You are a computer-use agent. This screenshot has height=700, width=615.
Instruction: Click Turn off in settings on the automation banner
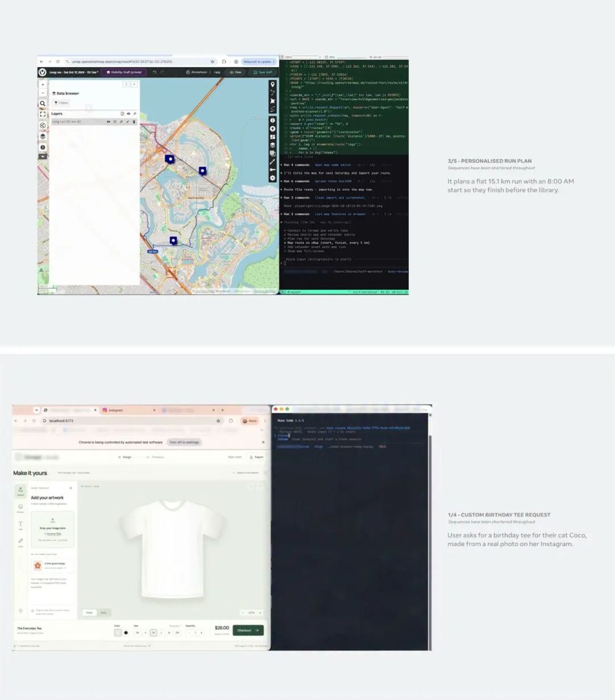pos(184,443)
